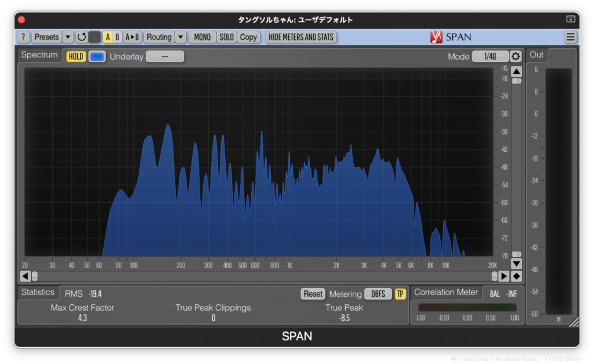594x364 pixels.
Task: Click the blue spectrum color swatch
Action: pyautogui.click(x=97, y=56)
